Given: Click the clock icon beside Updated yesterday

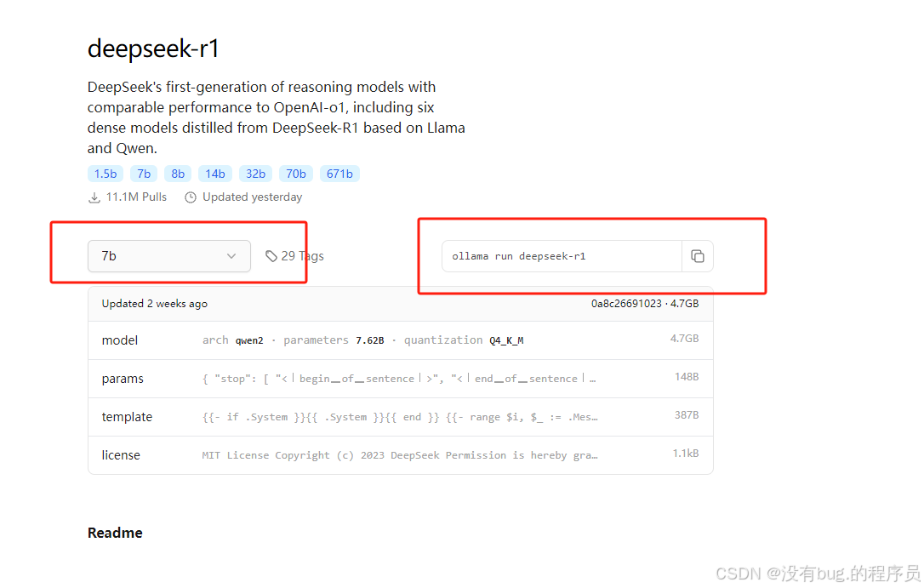Looking at the screenshot, I should coord(191,197).
